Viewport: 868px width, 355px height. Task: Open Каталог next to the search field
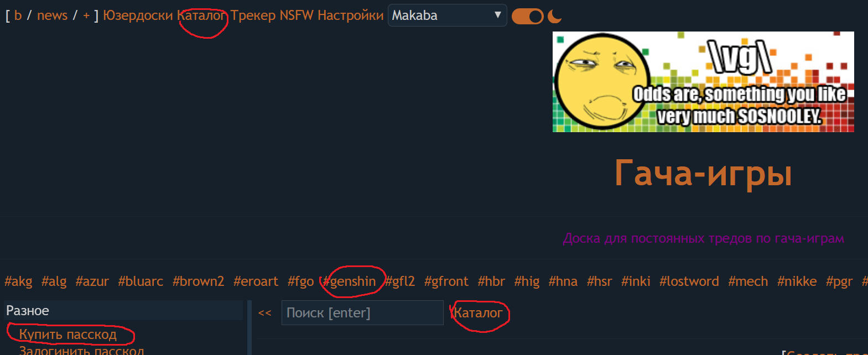click(x=478, y=313)
